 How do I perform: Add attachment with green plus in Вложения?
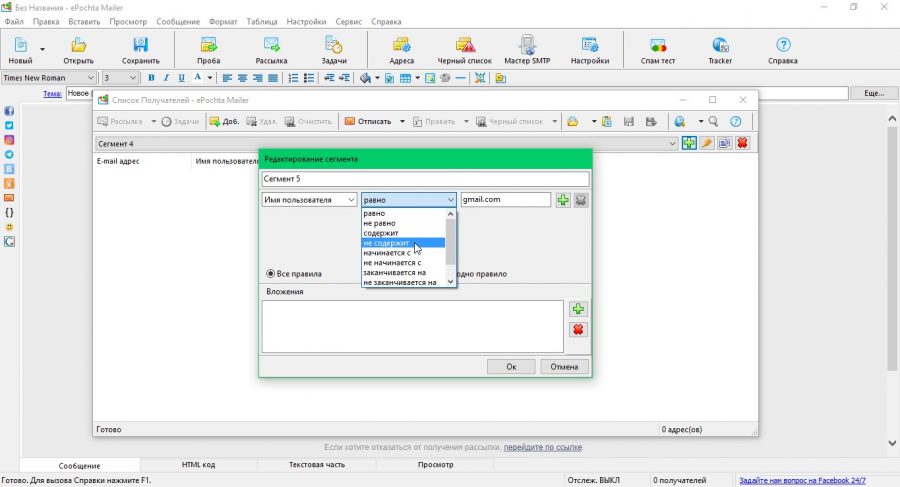pyautogui.click(x=578, y=309)
